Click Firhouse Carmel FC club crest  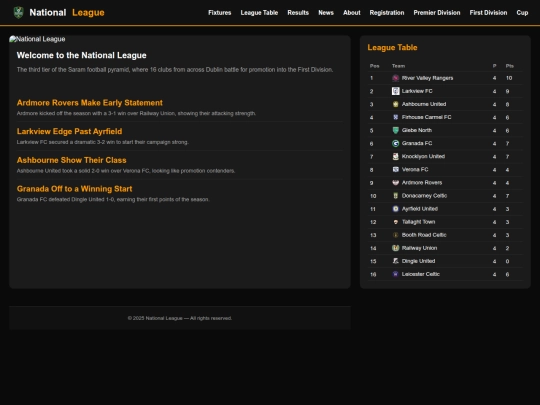395,117
